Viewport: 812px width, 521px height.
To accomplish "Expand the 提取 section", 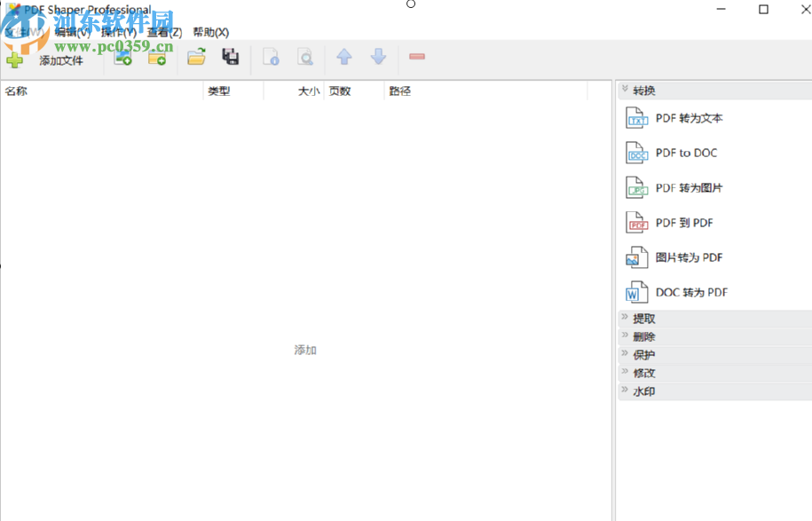I will pos(643,318).
